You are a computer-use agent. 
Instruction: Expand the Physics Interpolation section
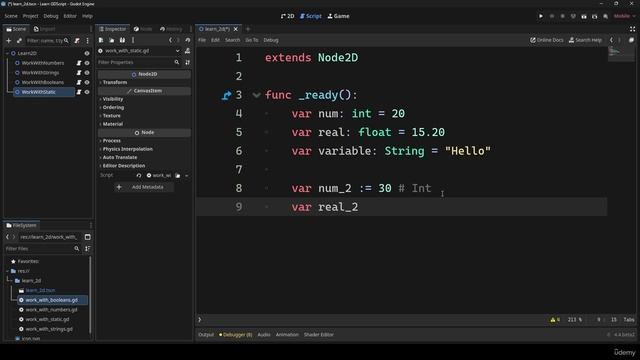point(127,149)
